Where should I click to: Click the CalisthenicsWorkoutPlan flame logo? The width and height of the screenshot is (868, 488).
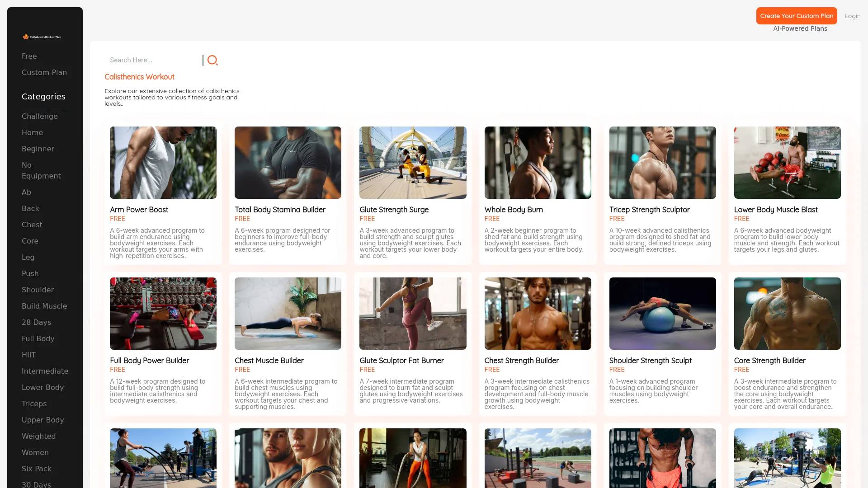[42, 37]
